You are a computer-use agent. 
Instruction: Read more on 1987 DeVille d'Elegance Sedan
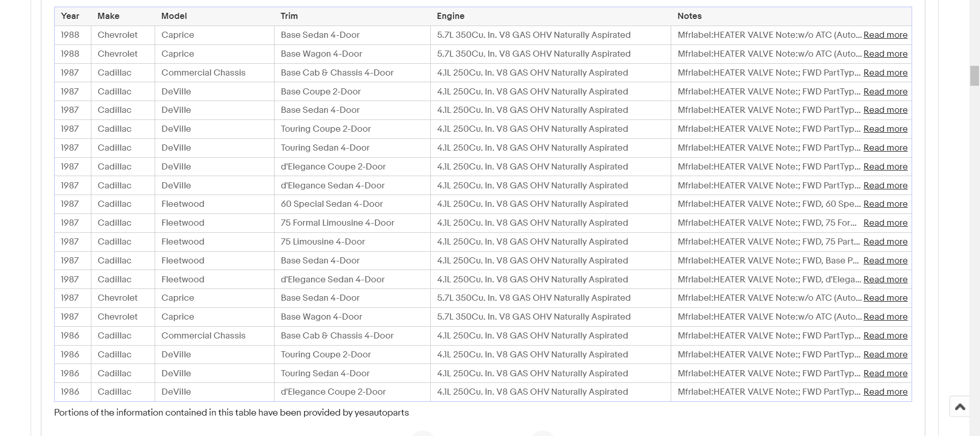click(x=885, y=186)
